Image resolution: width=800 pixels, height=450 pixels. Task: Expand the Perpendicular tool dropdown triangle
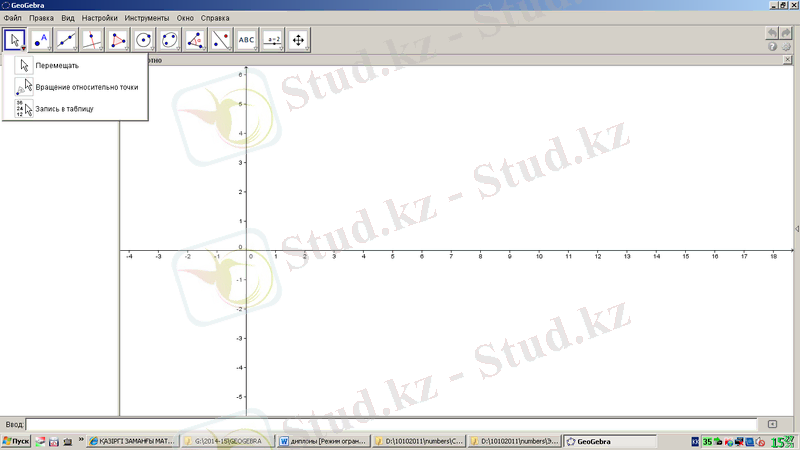coord(101,48)
